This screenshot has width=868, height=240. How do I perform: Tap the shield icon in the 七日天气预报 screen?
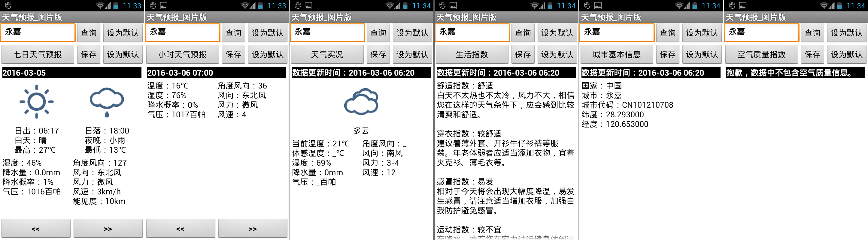pyautogui.click(x=8, y=6)
